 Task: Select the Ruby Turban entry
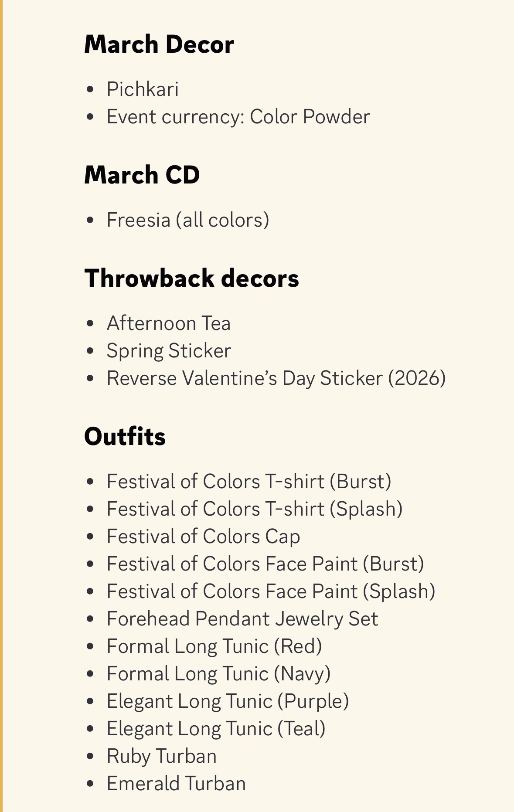click(x=161, y=756)
